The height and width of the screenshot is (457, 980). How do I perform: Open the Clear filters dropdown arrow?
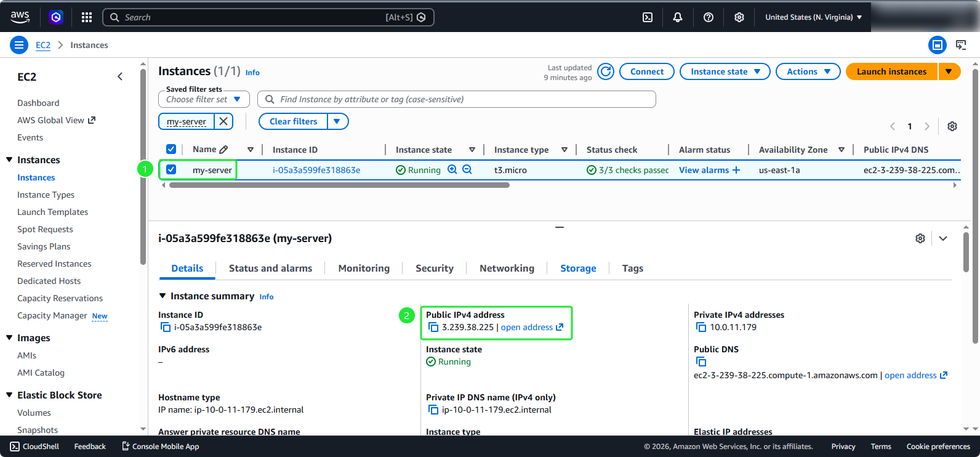pos(337,121)
